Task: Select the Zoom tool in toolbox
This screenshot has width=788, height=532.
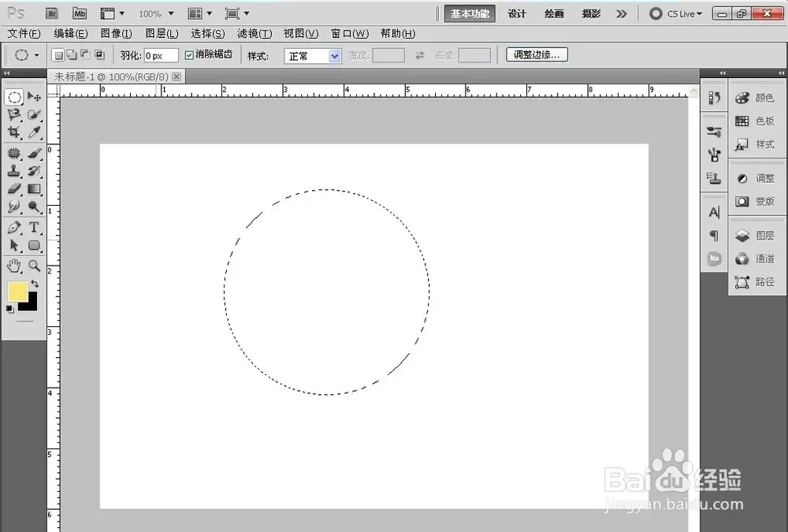Action: [x=34, y=266]
